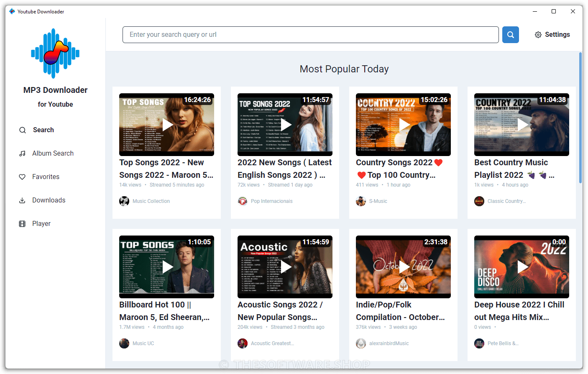Viewport: 588px width, 374px height.
Task: Maximize the Youtube Downloader window
Action: (554, 11)
